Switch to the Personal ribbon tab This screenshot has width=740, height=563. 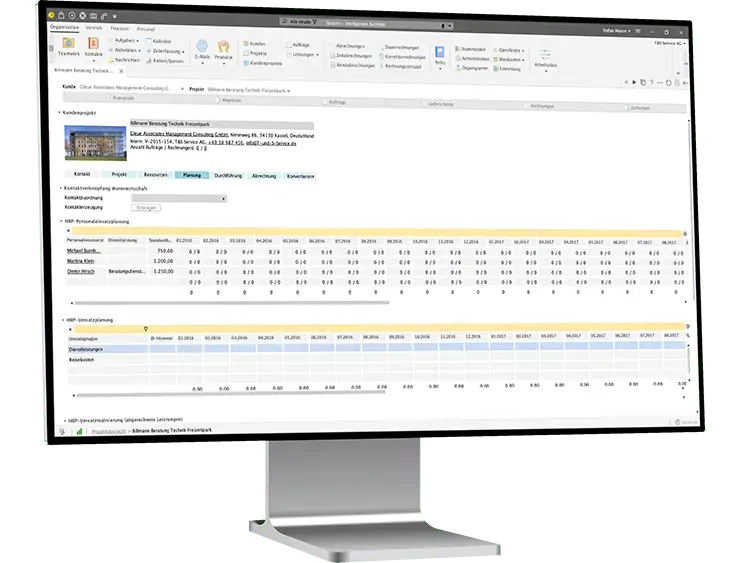click(x=145, y=29)
